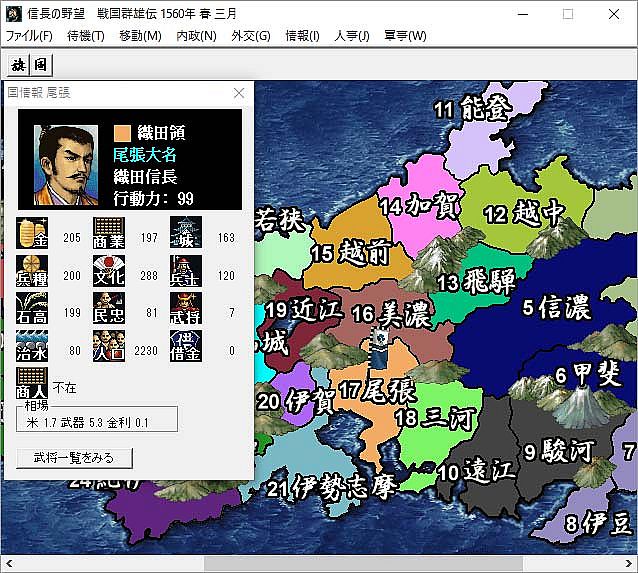Click the 行動力: 99 text
638x573 pixels.
(154, 198)
